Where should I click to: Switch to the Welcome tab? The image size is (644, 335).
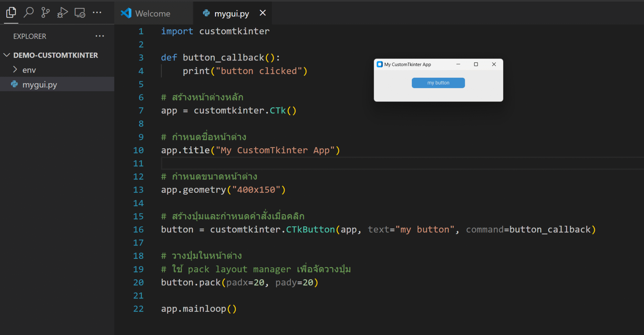153,13
